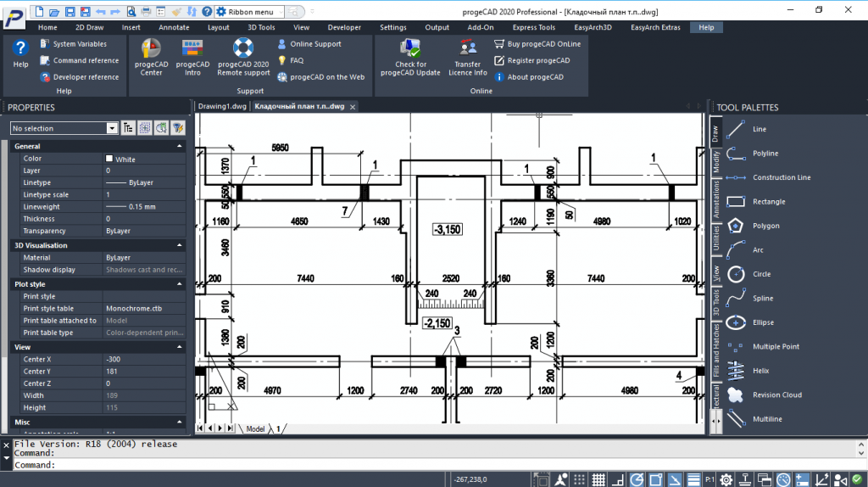Select the Ellipse tool
Screen dimensions: 868x487
[x=763, y=322]
